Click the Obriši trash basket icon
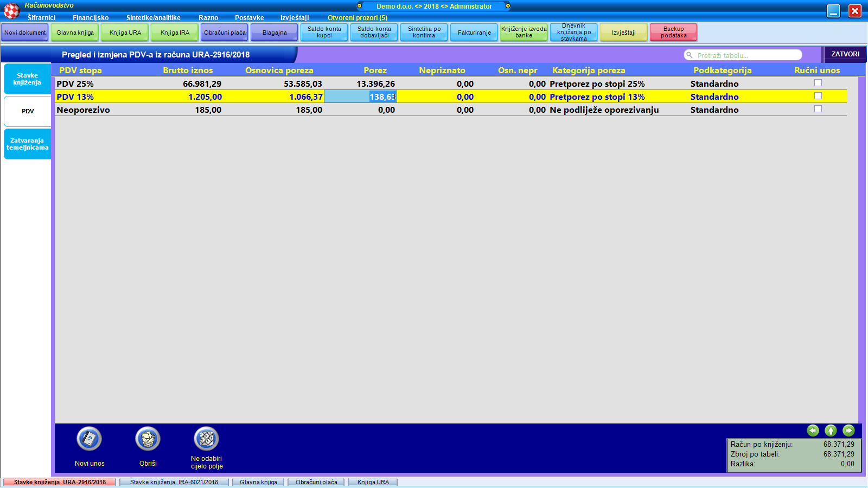Image resolution: width=868 pixels, height=488 pixels. 148,439
